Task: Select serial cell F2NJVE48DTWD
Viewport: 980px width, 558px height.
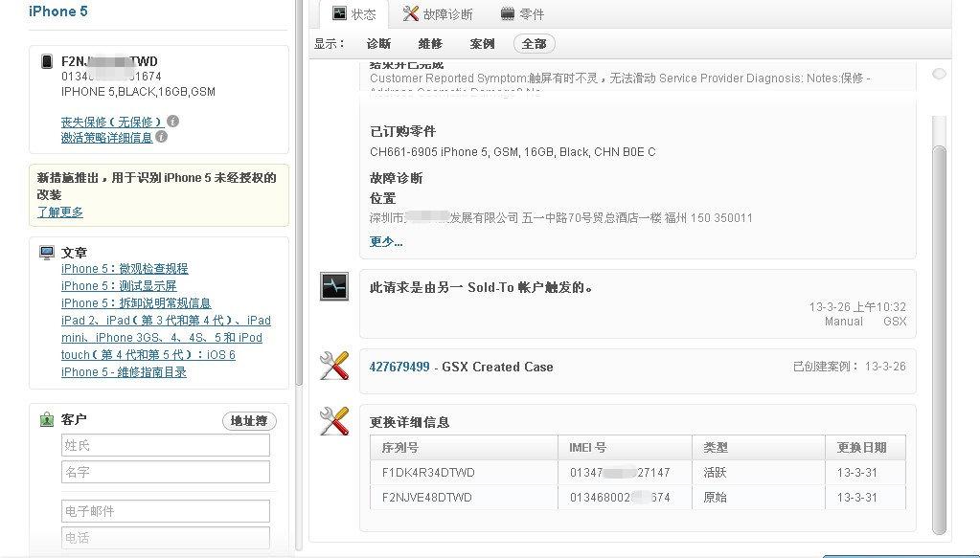Action: coord(427,498)
